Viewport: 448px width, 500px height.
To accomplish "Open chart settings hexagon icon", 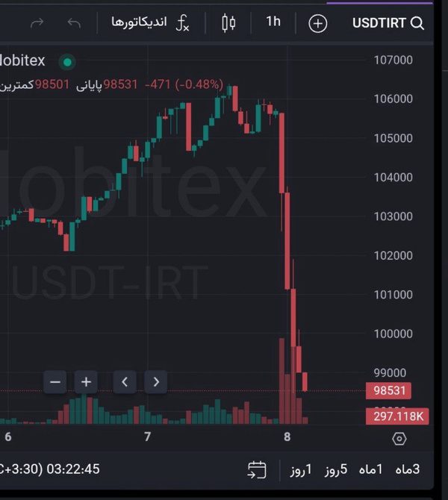I will coord(399,439).
